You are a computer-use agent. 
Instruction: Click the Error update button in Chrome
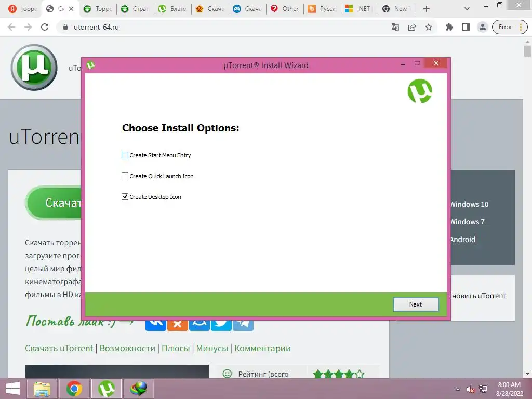(x=510, y=27)
